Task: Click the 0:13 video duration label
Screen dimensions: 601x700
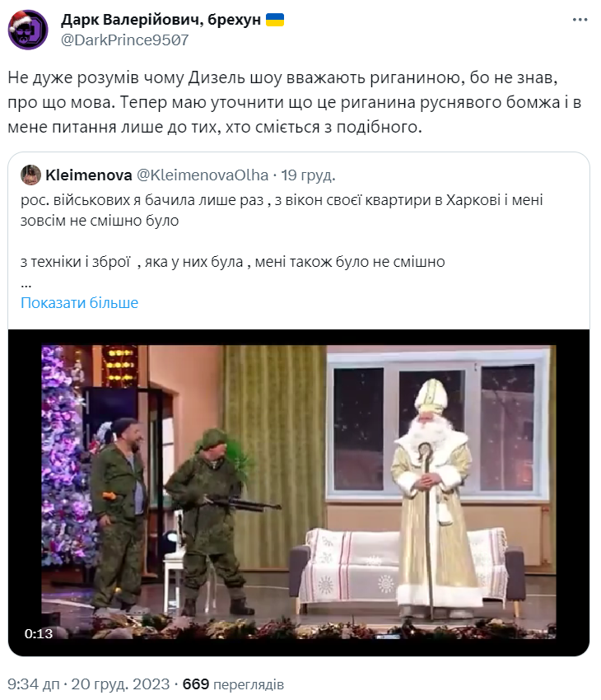Action: click(39, 633)
